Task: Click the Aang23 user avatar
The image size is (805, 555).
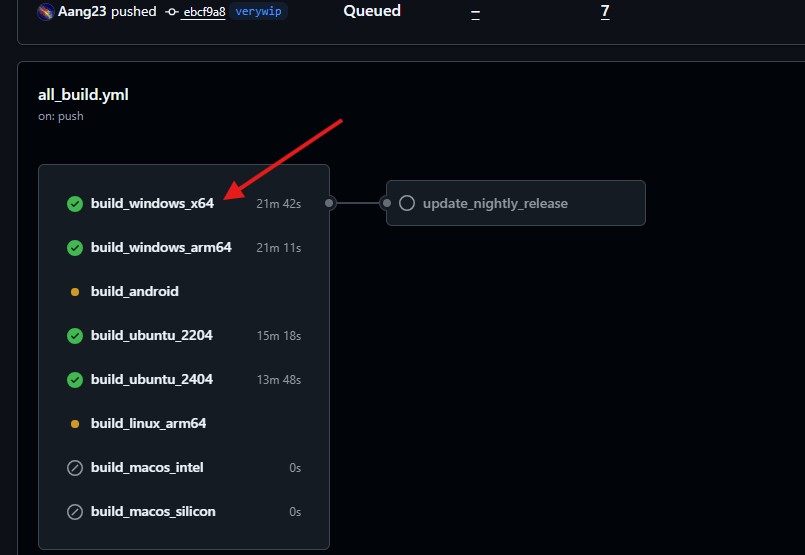Action: [x=46, y=12]
